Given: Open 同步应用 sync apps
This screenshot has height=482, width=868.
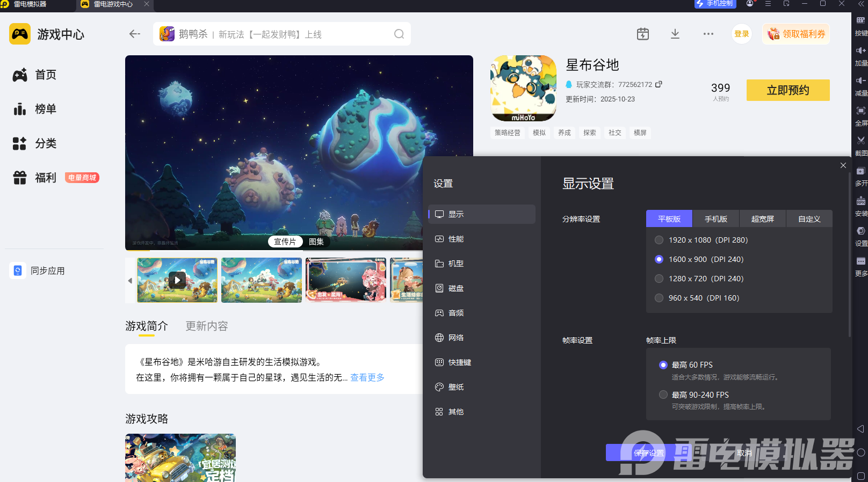Looking at the screenshot, I should pos(38,271).
